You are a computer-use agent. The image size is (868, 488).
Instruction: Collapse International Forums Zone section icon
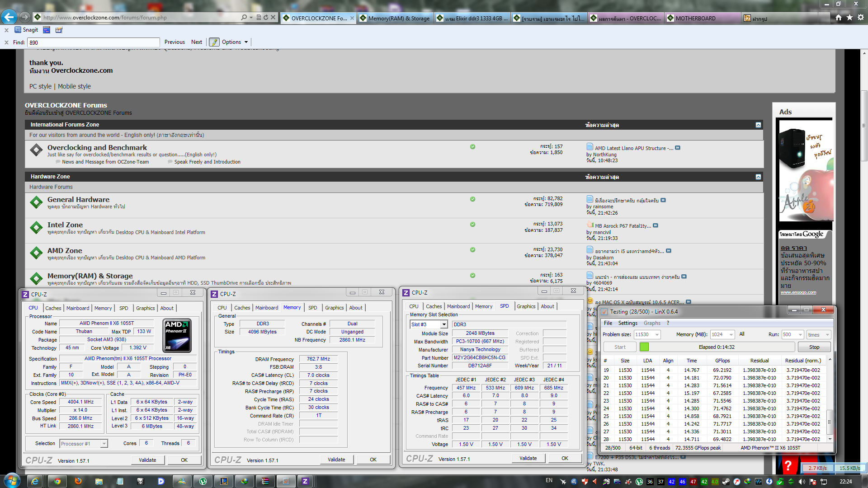758,125
